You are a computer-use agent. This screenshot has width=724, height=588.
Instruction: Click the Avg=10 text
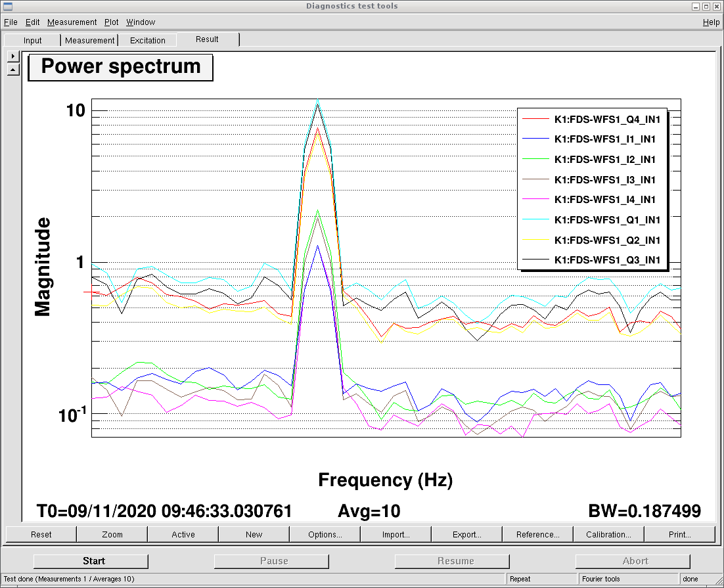pos(369,511)
